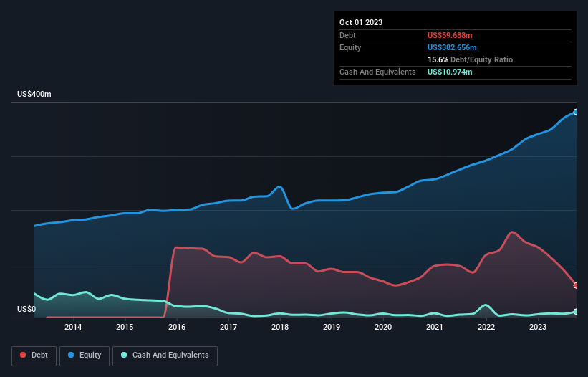Click the 2022 axis label

pos(486,327)
